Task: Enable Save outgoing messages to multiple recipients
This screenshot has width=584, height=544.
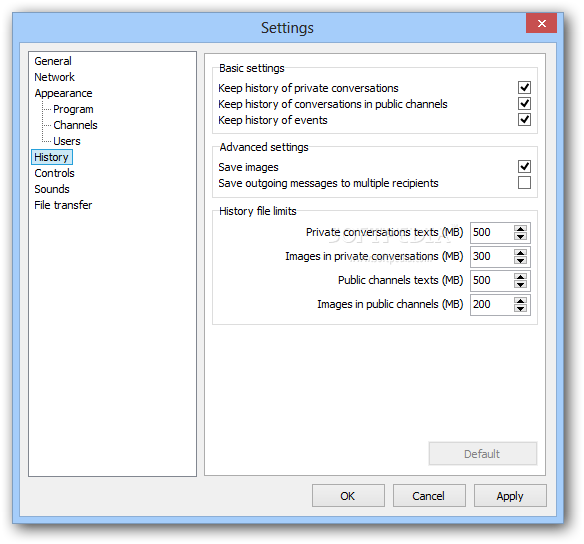Action: click(524, 182)
